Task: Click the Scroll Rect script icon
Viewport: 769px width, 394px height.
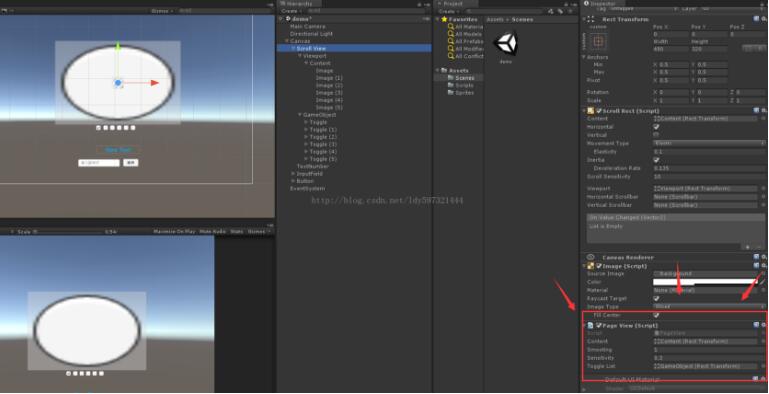Action: [x=590, y=111]
